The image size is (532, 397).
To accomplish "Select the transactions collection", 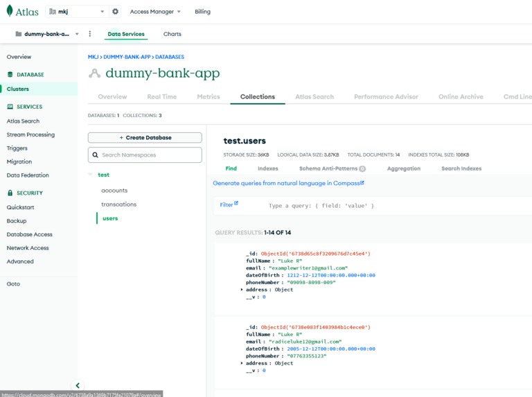I will [x=118, y=204].
